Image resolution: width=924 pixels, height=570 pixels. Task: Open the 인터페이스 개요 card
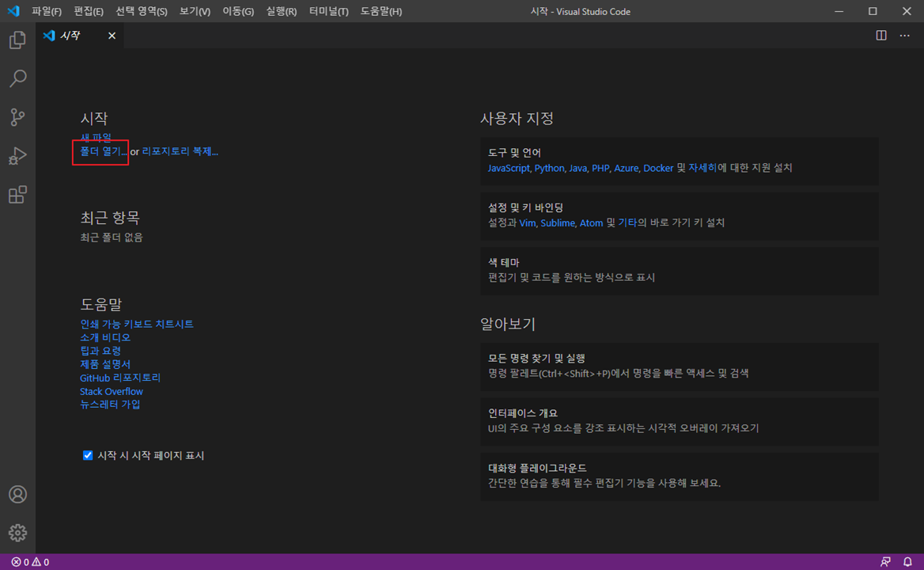pyautogui.click(x=680, y=421)
